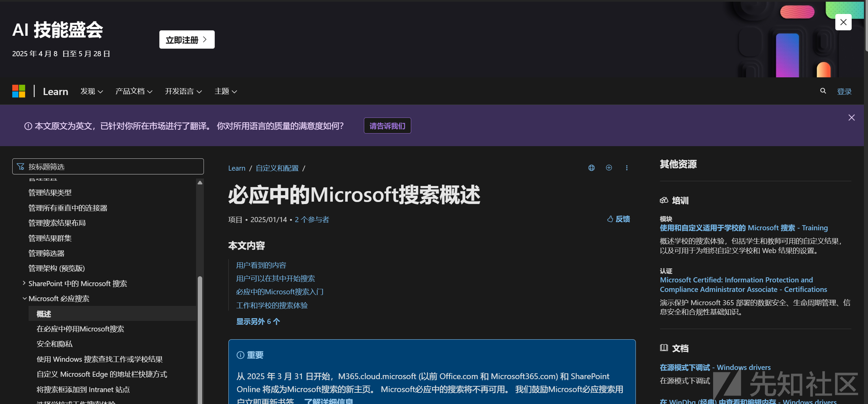Click the Learn breadcrumb link
Viewport: 868px width, 404px height.
[x=237, y=168]
